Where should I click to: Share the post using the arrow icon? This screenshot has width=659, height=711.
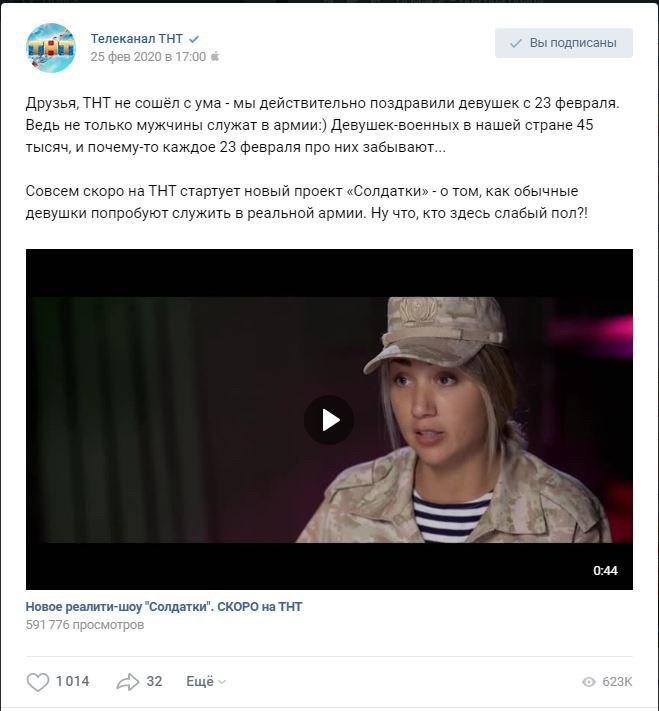click(127, 682)
